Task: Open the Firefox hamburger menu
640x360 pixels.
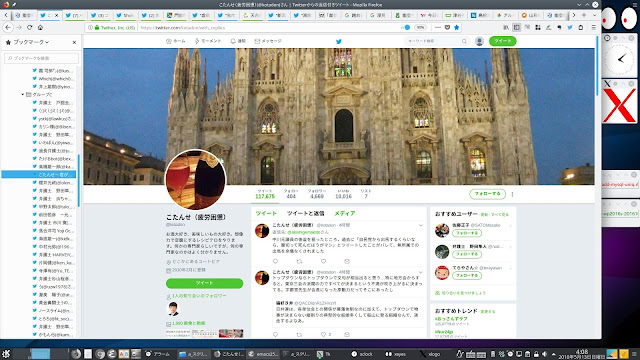Action: coord(593,27)
